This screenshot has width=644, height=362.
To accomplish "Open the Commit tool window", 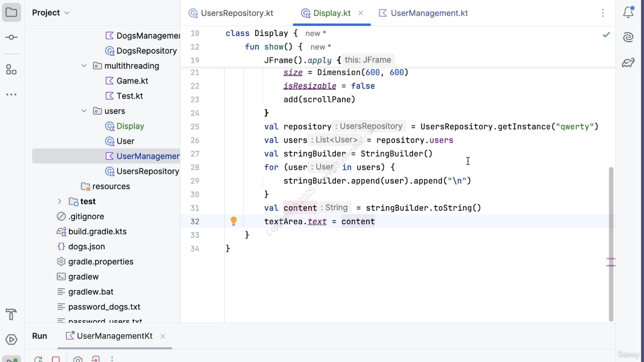I will point(11,38).
